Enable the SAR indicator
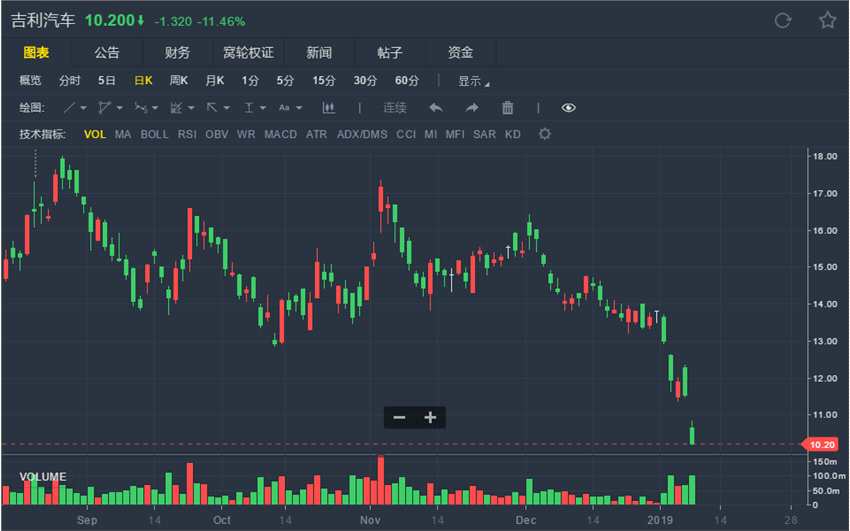The image size is (850, 531). [x=484, y=134]
